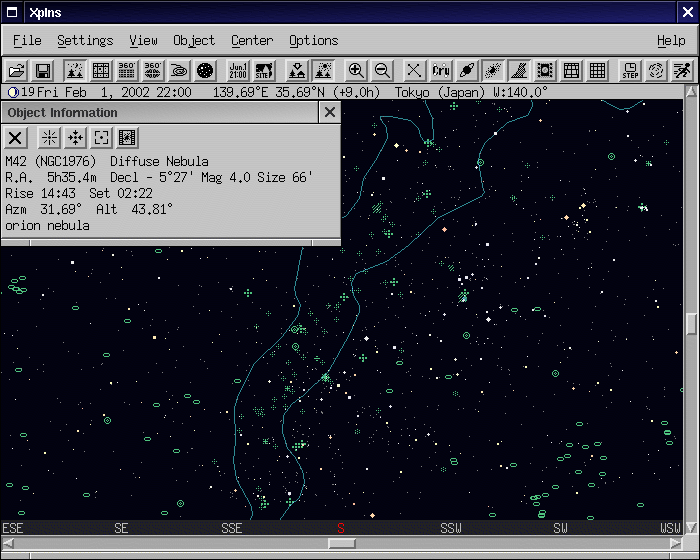Close the Object Information panel
Image resolution: width=700 pixels, height=560 pixels.
tap(330, 113)
